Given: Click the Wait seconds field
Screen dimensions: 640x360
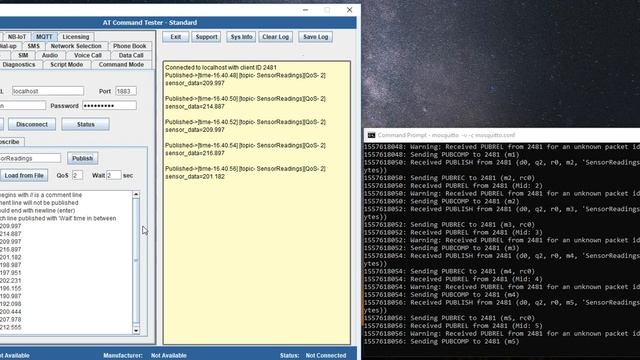Looking at the screenshot, I should coord(113,176).
